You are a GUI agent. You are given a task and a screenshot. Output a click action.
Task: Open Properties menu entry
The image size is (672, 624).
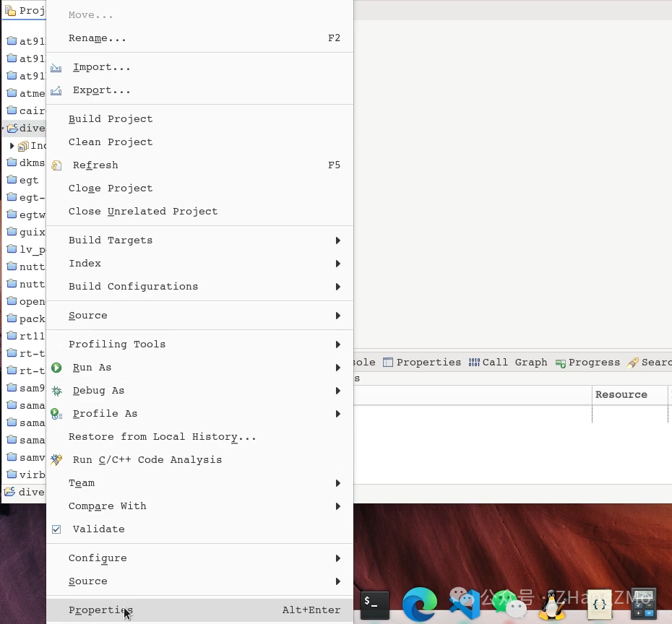click(x=199, y=610)
